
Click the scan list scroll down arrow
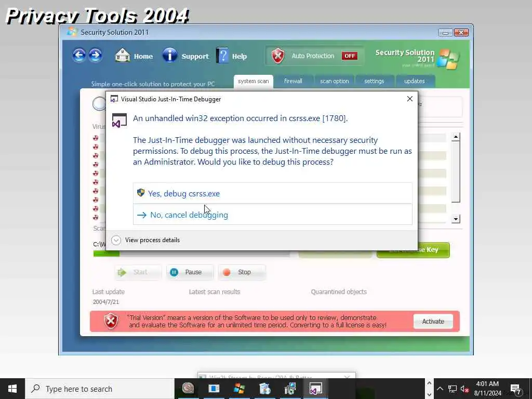(x=456, y=219)
